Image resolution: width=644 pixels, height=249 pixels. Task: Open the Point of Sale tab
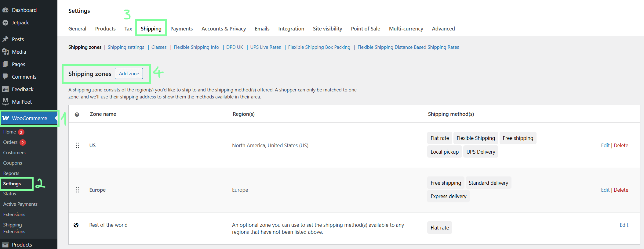366,29
